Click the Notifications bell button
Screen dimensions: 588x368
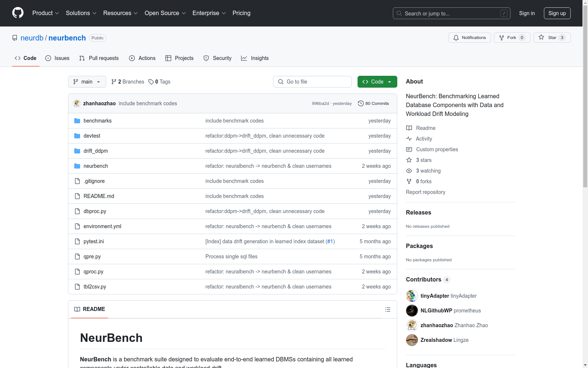(x=469, y=38)
